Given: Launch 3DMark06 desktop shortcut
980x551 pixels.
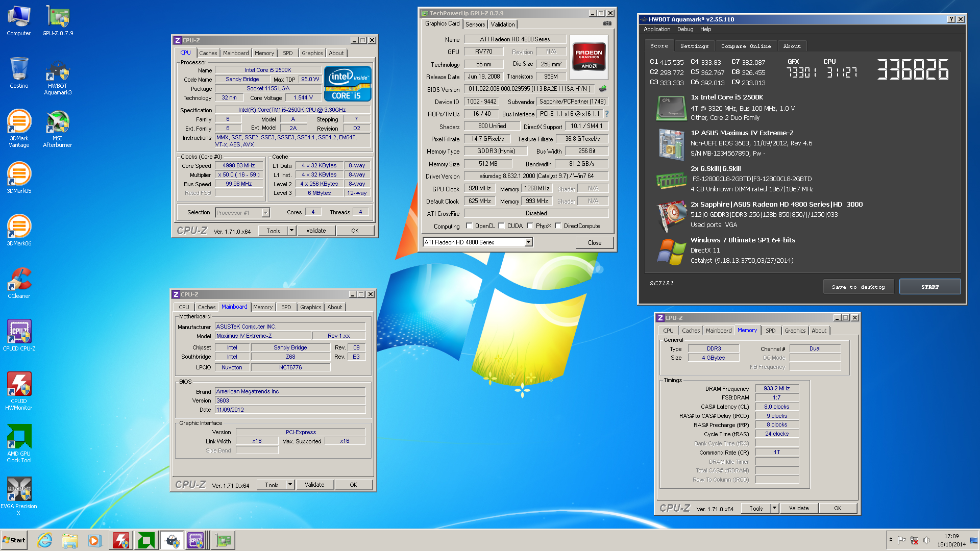Looking at the screenshot, I should (19, 230).
